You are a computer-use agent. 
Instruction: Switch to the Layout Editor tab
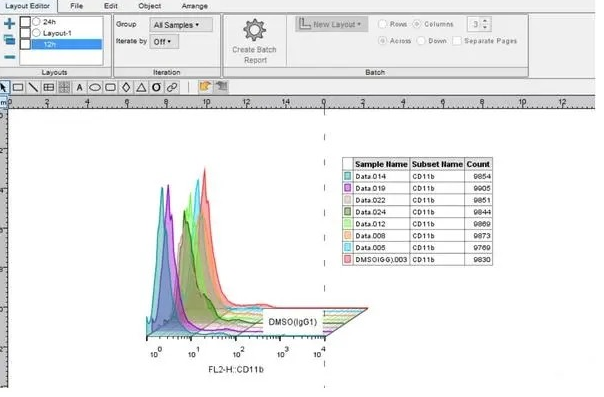28,6
